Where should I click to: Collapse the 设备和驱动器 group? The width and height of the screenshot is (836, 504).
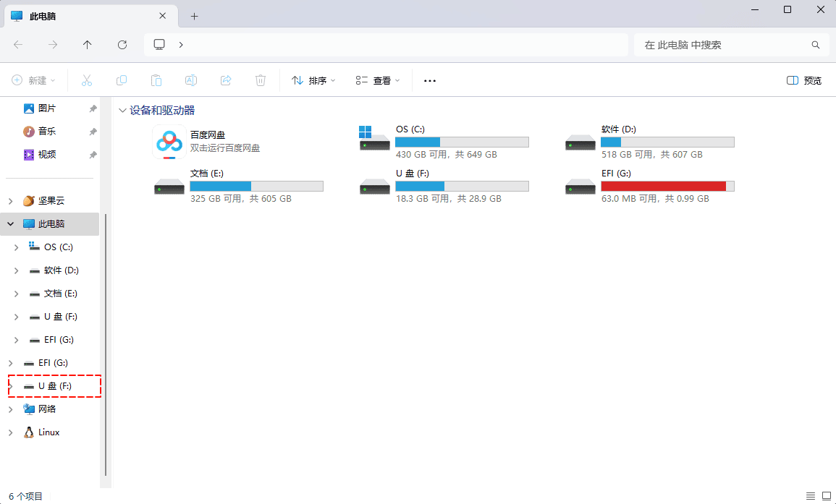(122, 111)
